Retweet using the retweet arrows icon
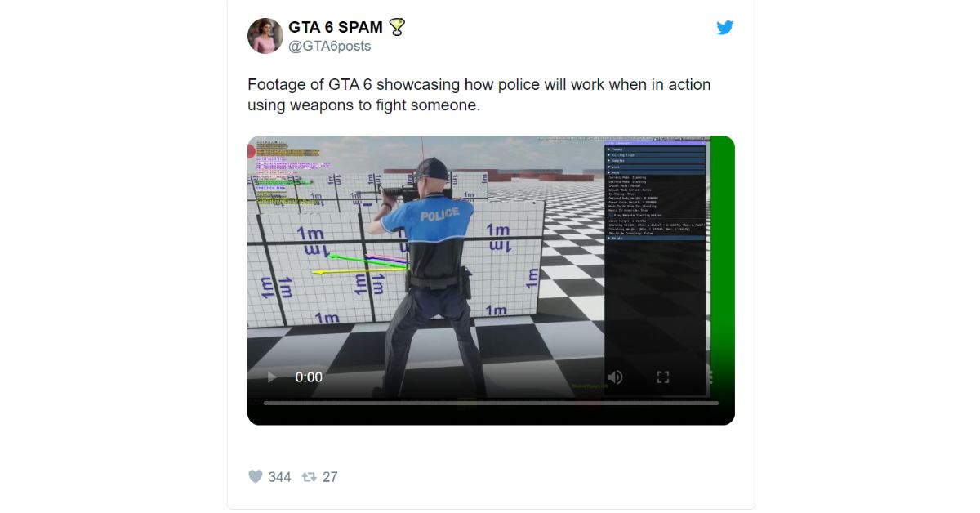The height and width of the screenshot is (513, 980). click(309, 476)
